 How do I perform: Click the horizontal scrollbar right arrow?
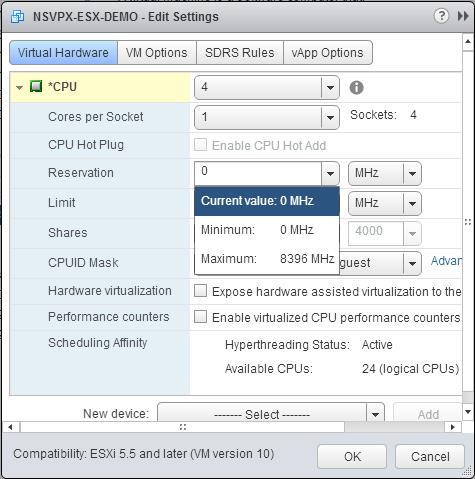pyautogui.click(x=453, y=427)
